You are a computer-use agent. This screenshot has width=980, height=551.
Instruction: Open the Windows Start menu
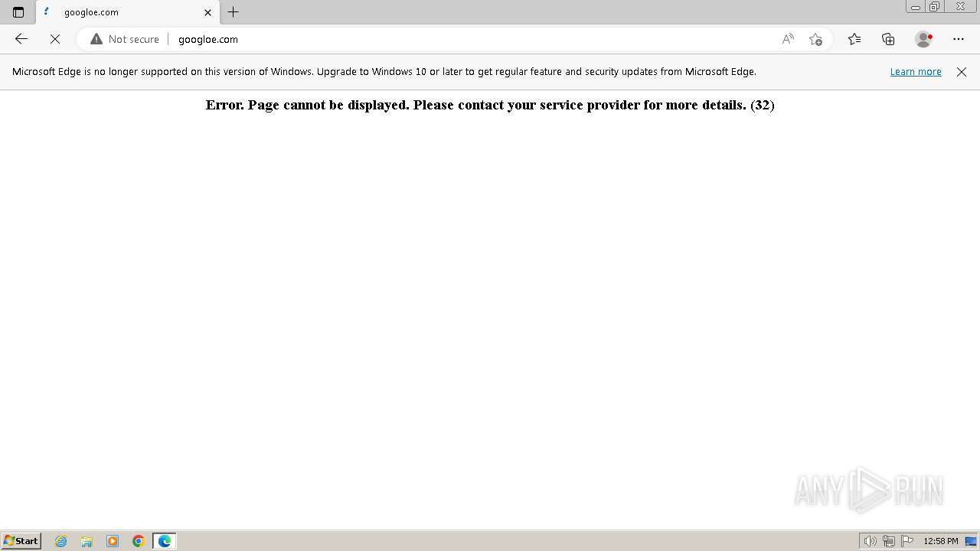tap(21, 541)
